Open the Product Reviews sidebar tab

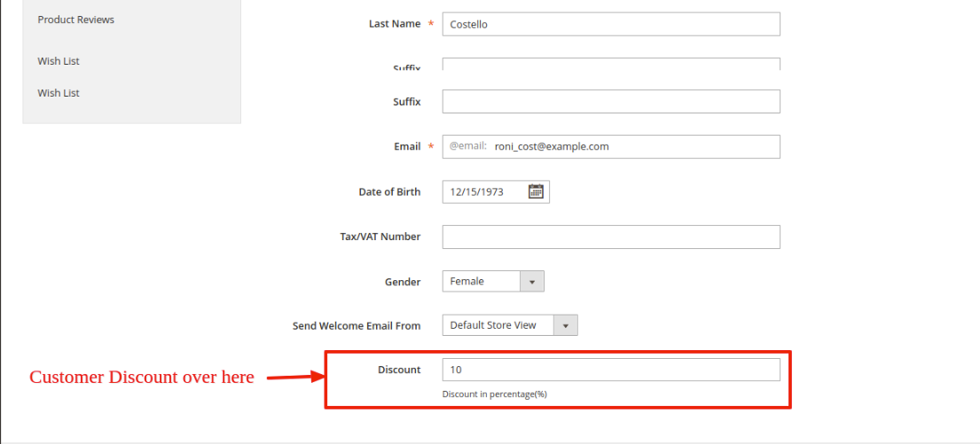pos(75,19)
